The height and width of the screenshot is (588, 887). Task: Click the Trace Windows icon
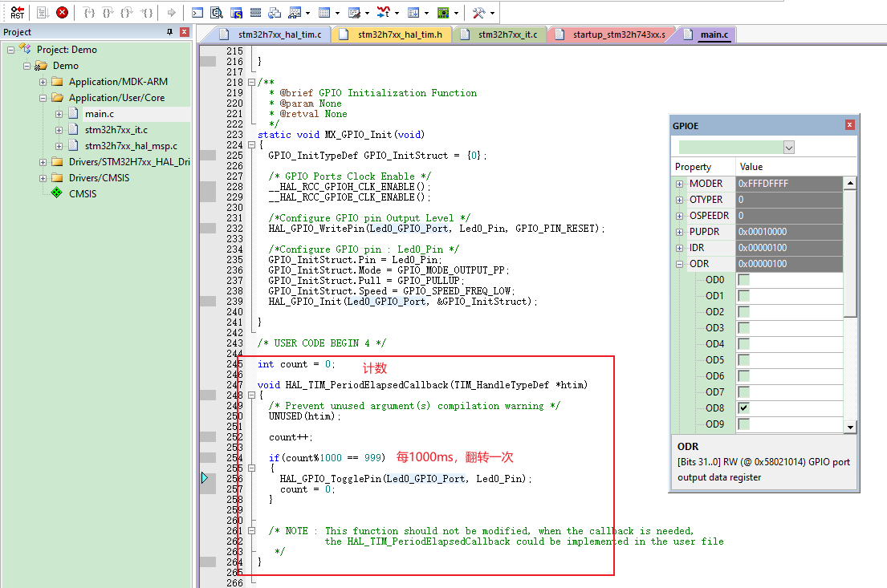(x=413, y=13)
